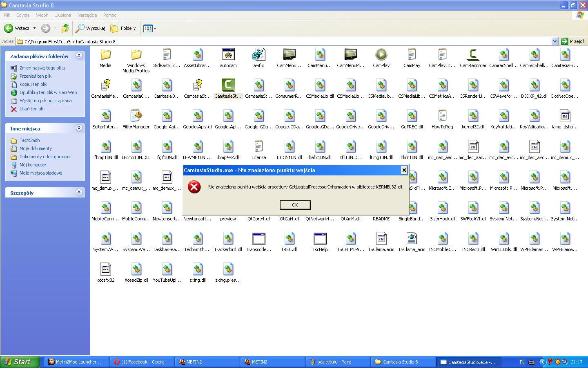The width and height of the screenshot is (588, 368).
Task: Go up one folder level
Action: [x=65, y=28]
